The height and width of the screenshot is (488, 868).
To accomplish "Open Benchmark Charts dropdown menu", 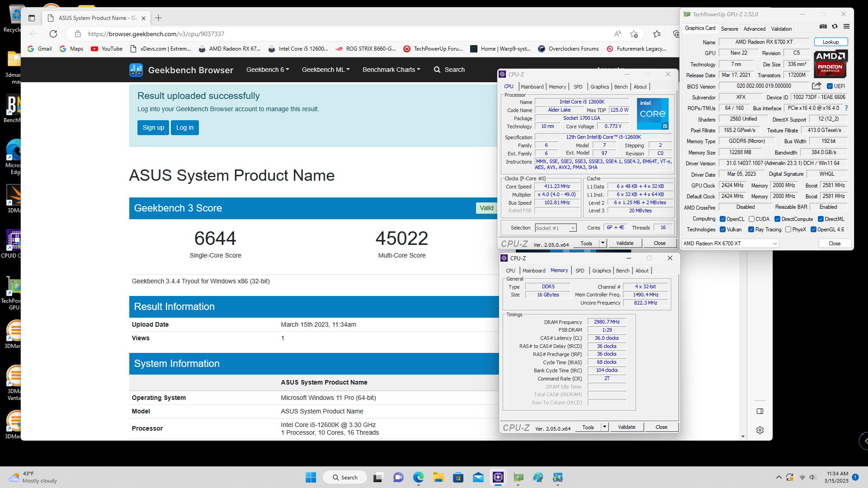I will pyautogui.click(x=392, y=70).
